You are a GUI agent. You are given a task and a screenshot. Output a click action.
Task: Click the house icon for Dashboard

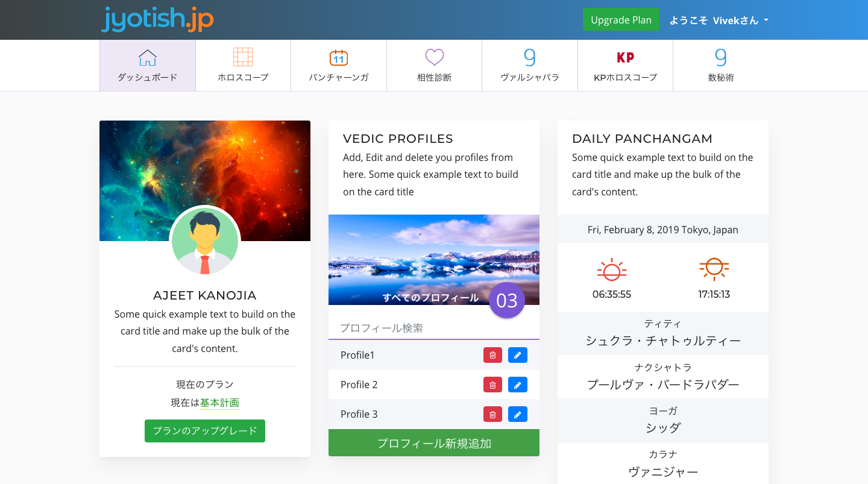148,58
